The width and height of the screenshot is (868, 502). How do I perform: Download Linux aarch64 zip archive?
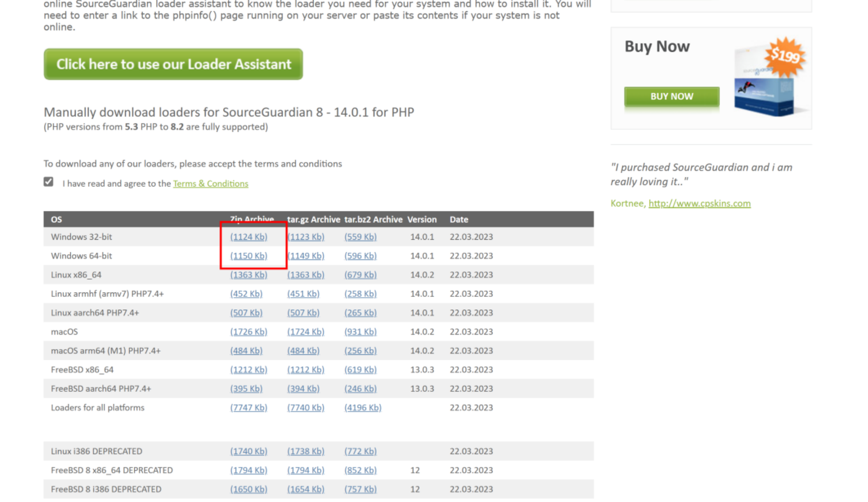(246, 313)
